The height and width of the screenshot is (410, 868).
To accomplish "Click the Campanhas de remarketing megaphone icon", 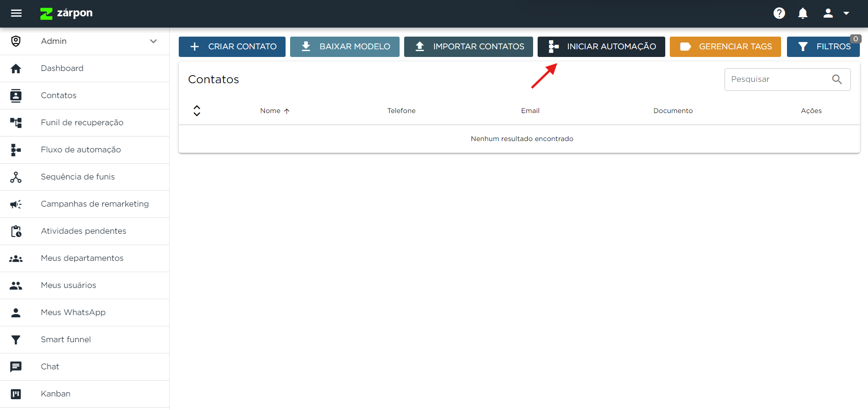I will [x=16, y=204].
